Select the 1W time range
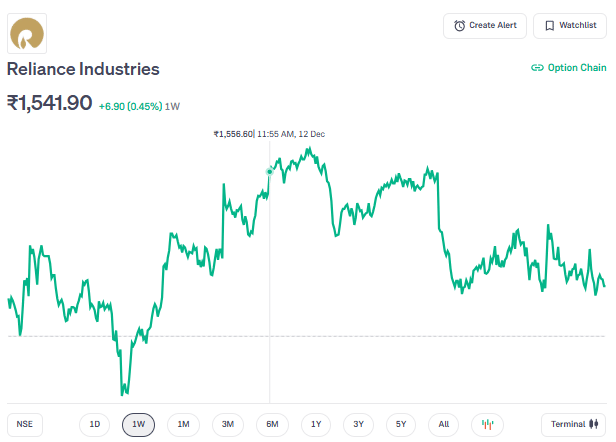616x442 pixels. point(139,424)
